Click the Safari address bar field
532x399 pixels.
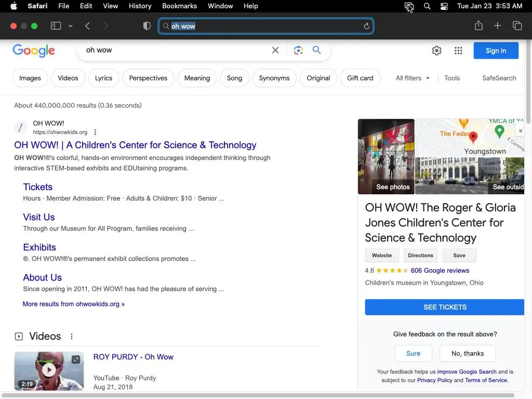pyautogui.click(x=266, y=26)
